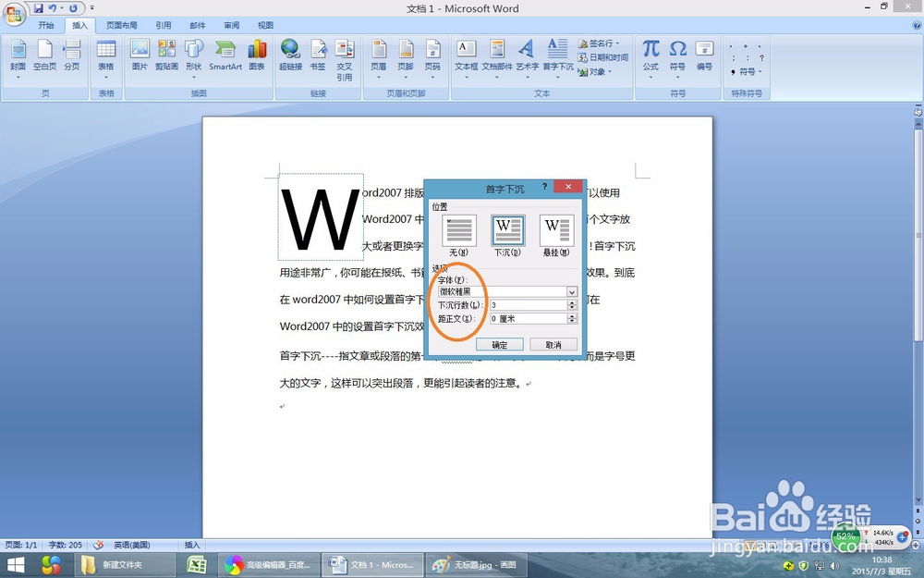Open the Footer (页脚) gallery
The height and width of the screenshot is (578, 924).
click(x=406, y=58)
